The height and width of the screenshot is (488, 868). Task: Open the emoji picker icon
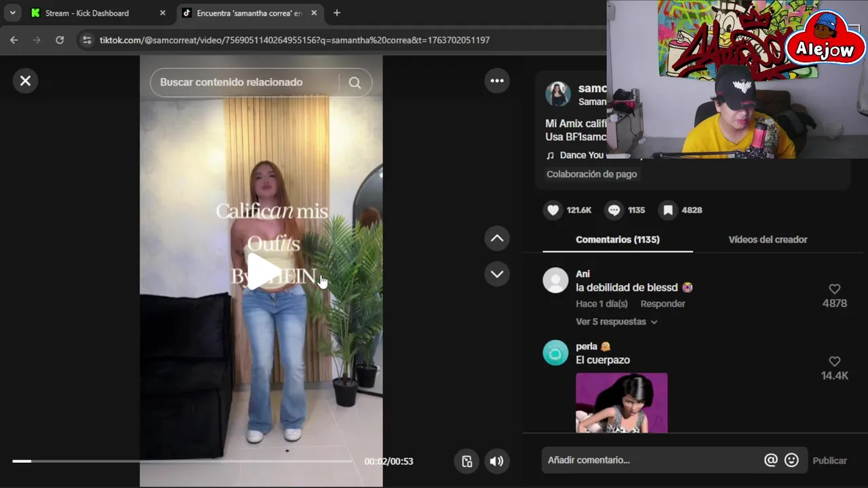pyautogui.click(x=791, y=460)
